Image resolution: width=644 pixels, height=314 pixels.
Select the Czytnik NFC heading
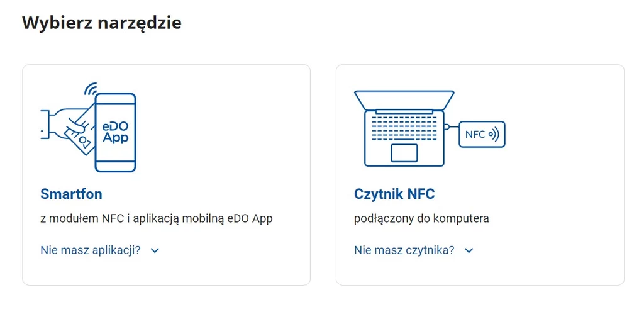(394, 194)
